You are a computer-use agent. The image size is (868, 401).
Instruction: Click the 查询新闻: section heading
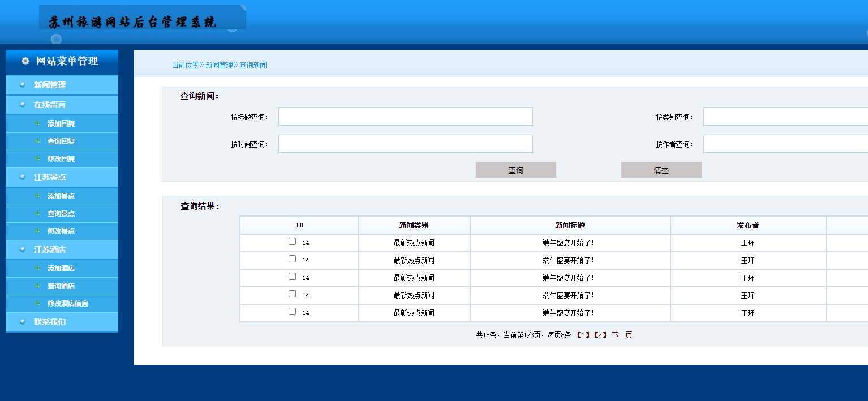[200, 96]
